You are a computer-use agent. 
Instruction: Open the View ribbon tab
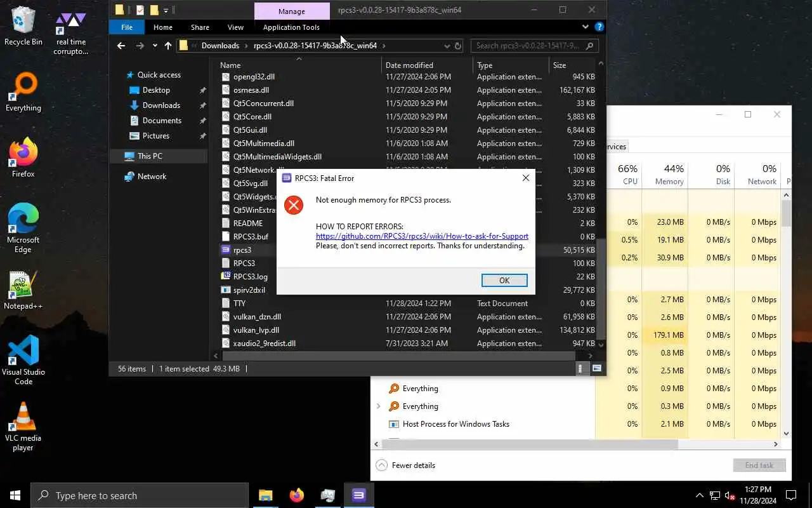click(x=235, y=27)
